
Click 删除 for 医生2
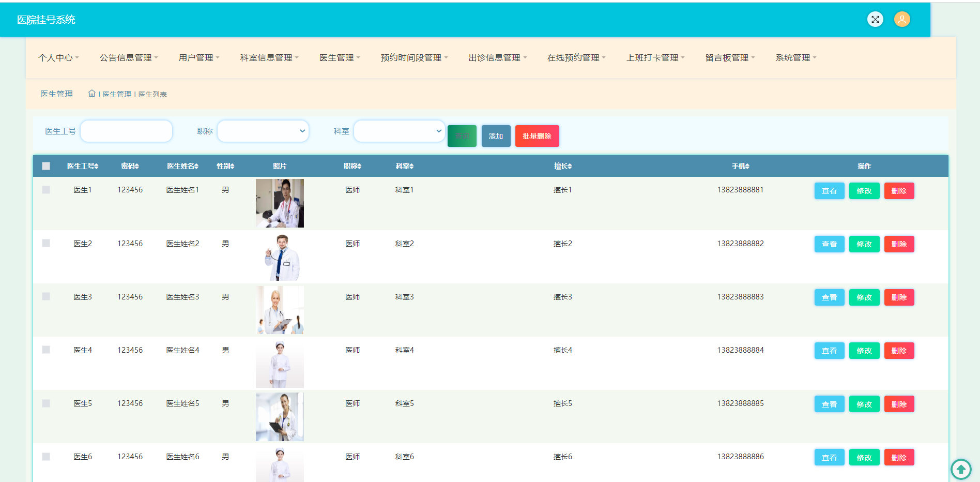[x=899, y=244]
